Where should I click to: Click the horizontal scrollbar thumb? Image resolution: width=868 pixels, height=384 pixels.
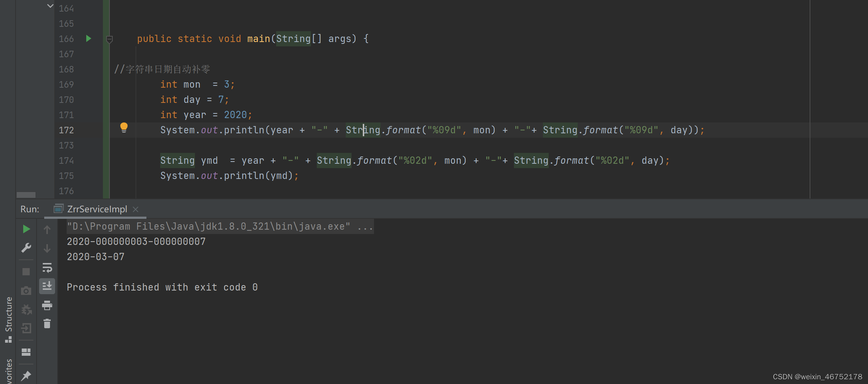click(x=26, y=195)
